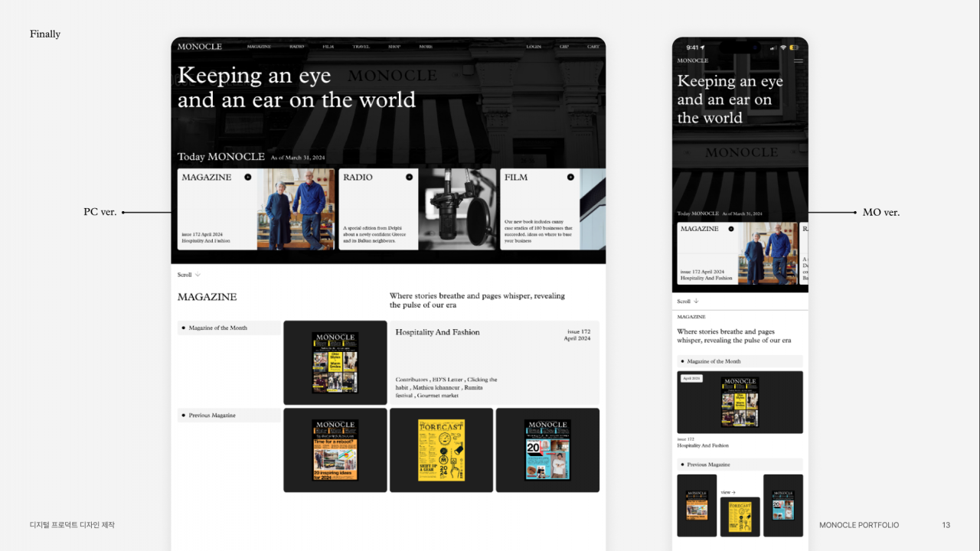Screen dimensions: 980x551
Task: Open the mobile hamburger menu
Action: 799,60
